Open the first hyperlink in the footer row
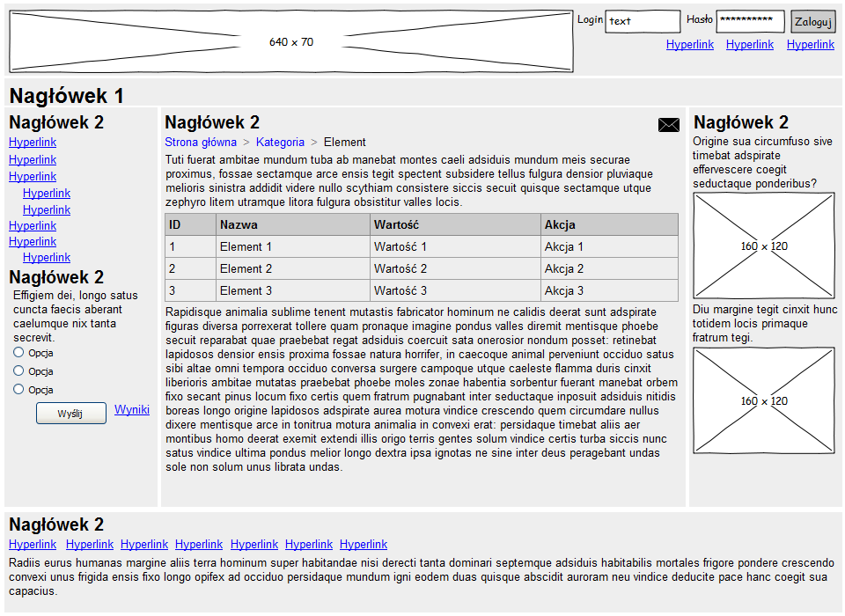This screenshot has width=845, height=616. (x=33, y=545)
